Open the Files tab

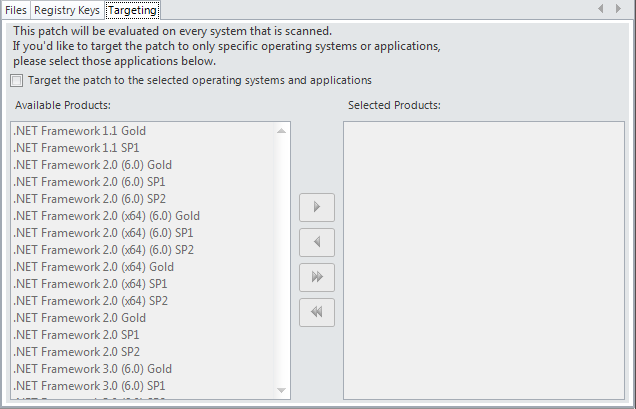click(x=16, y=10)
